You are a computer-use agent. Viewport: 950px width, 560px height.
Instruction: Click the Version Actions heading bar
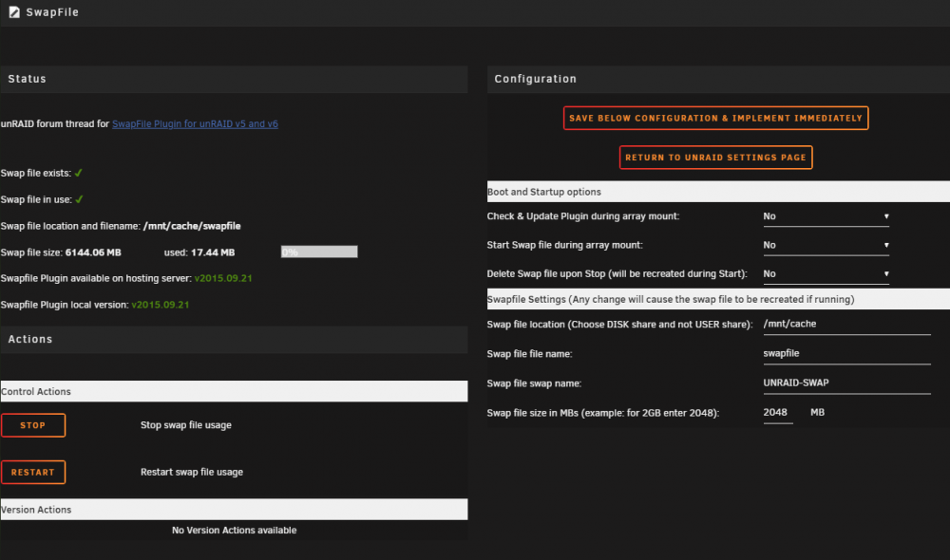[x=234, y=509]
